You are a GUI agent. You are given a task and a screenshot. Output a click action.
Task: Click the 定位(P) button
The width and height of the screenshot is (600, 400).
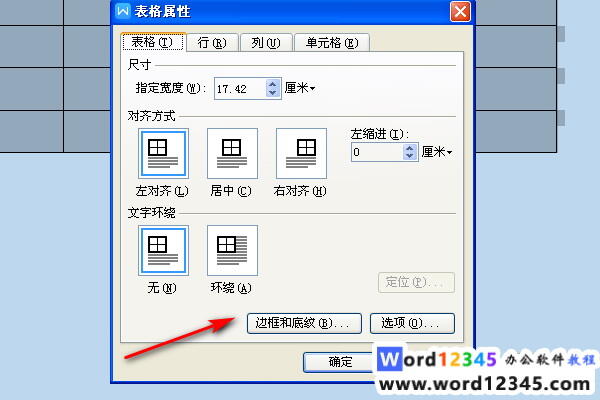point(416,282)
